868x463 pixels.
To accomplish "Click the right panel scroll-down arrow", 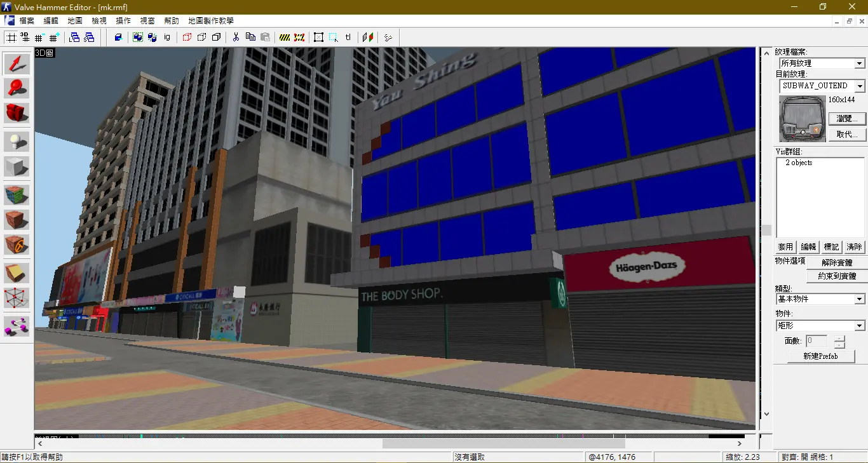I will coord(766,414).
